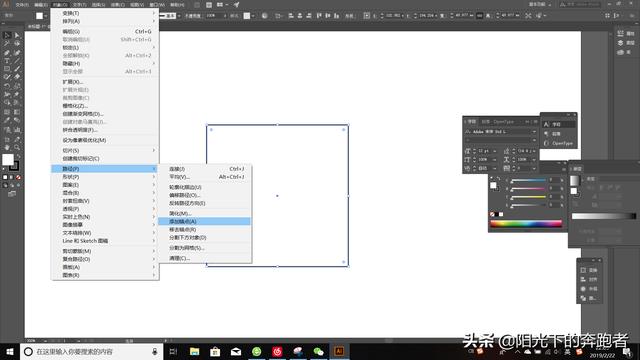This screenshot has width=640, height=360.
Task: Select the Direct Selection tool
Action: pos(17,35)
